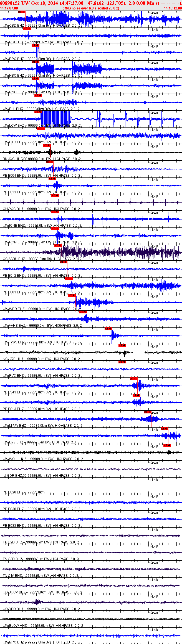Select the UO DBO BHZ trace label

pyautogui.click(x=42, y=609)
